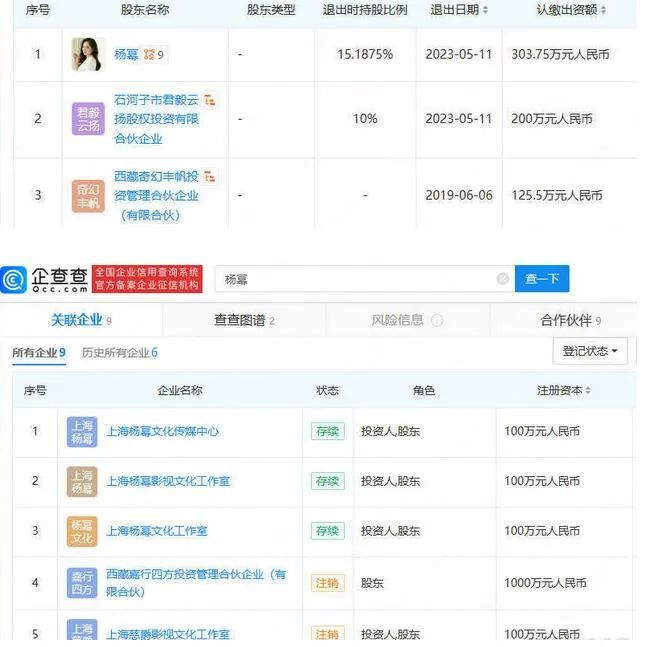Click the 奇幻丰帆 company logo
The height and width of the screenshot is (647, 654).
(x=89, y=195)
